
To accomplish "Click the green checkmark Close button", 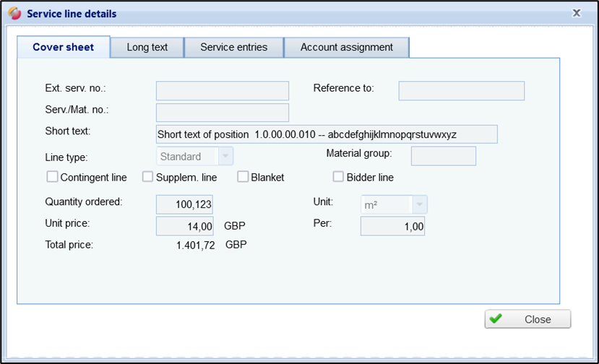I will [x=527, y=319].
